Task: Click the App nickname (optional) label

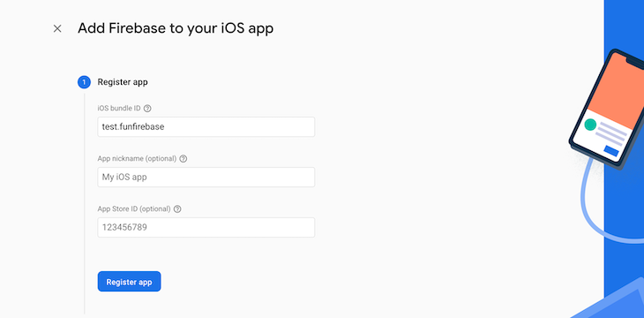Action: (137, 159)
